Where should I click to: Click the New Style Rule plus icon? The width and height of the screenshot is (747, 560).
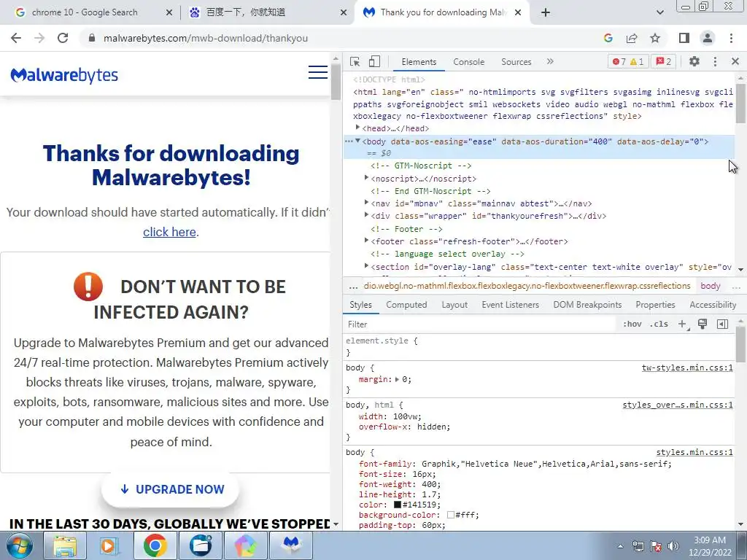(683, 324)
